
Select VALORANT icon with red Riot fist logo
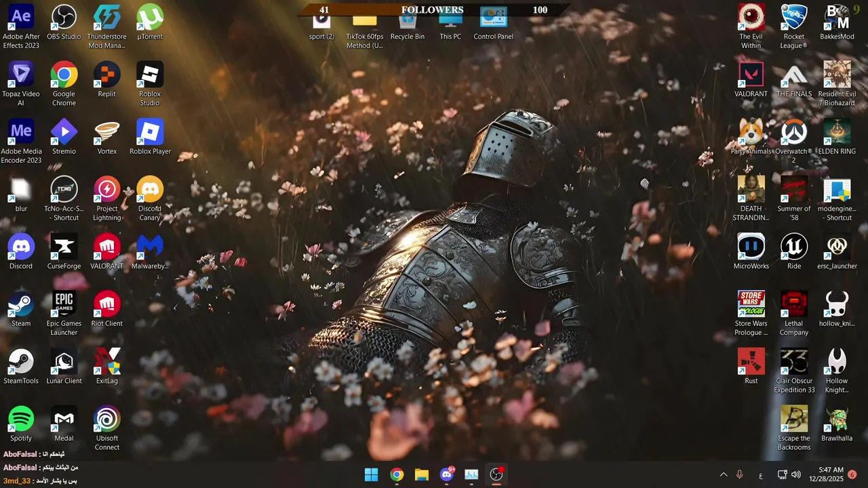[107, 252]
